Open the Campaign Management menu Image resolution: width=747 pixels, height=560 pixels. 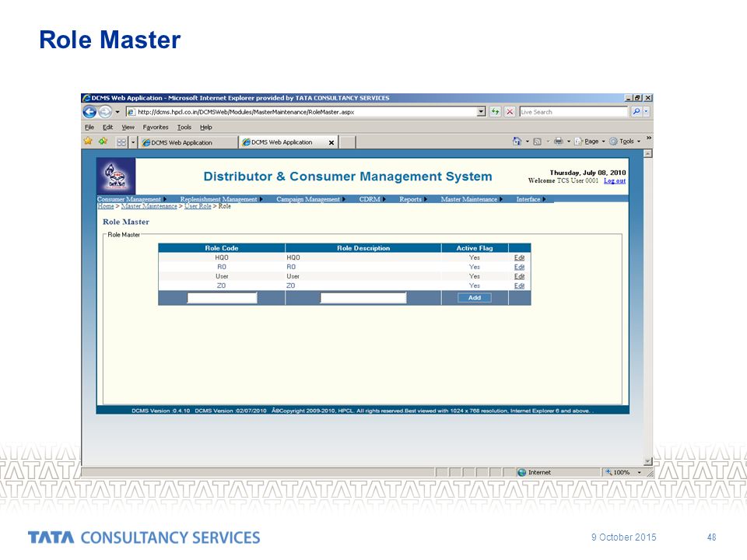point(310,199)
